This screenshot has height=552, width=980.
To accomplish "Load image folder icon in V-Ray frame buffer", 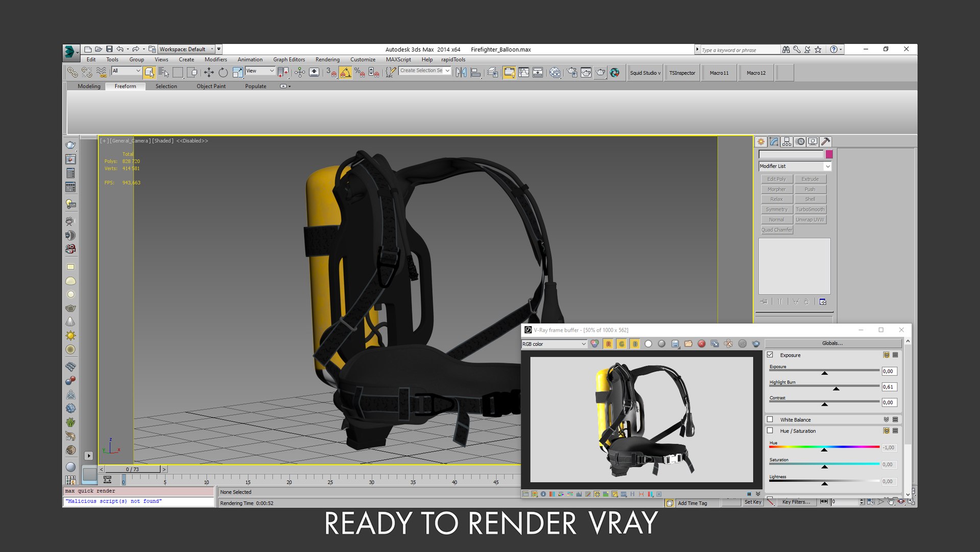I will point(688,344).
